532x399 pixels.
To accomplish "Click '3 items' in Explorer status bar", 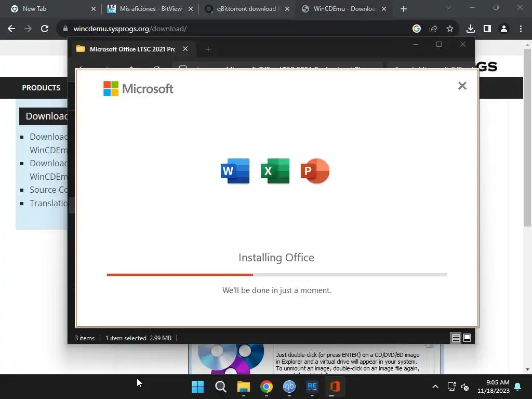I will tap(85, 338).
